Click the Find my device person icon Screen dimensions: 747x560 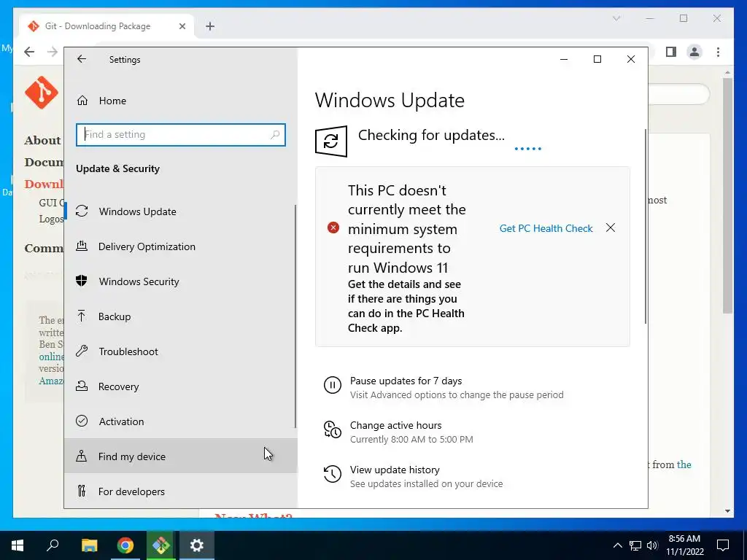(x=82, y=456)
